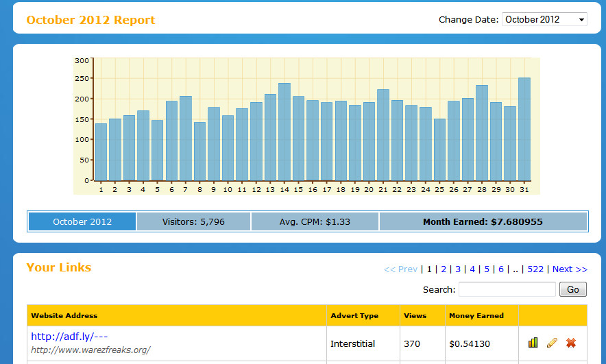
Task: Open stats chart icon for warezfreaks link
Action: (533, 343)
